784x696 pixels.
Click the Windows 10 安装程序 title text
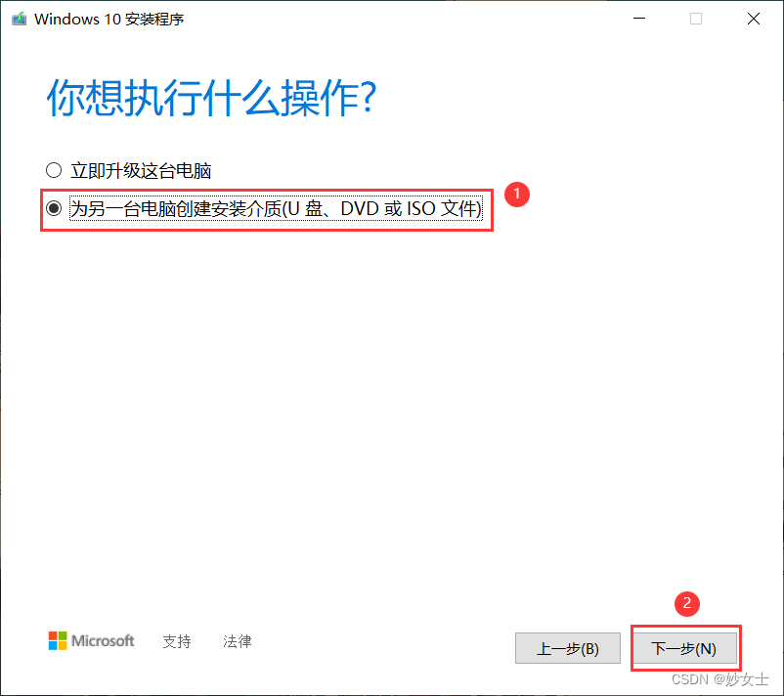click(109, 19)
